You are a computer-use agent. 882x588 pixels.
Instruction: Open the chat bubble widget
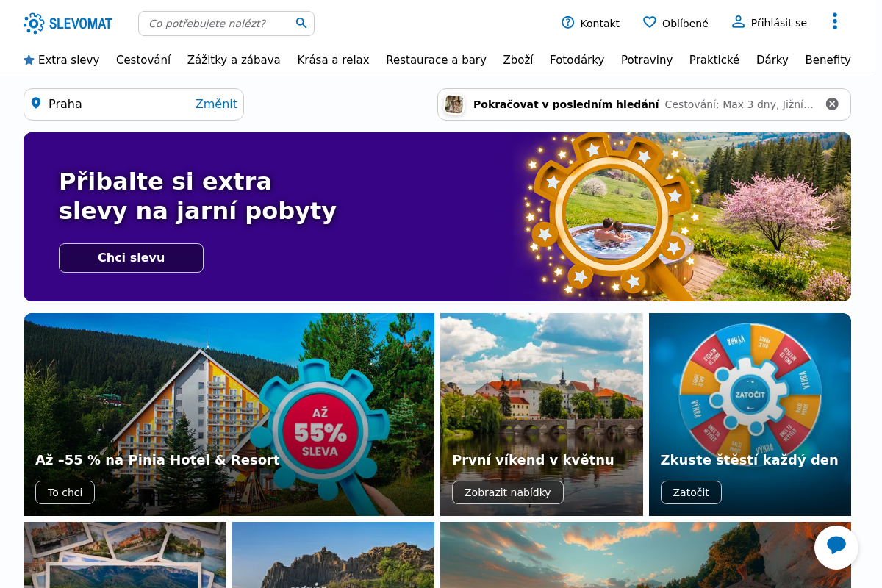(x=836, y=547)
